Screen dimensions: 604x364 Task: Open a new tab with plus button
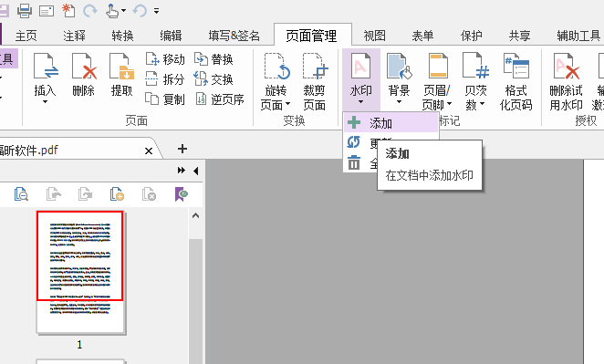click(182, 149)
